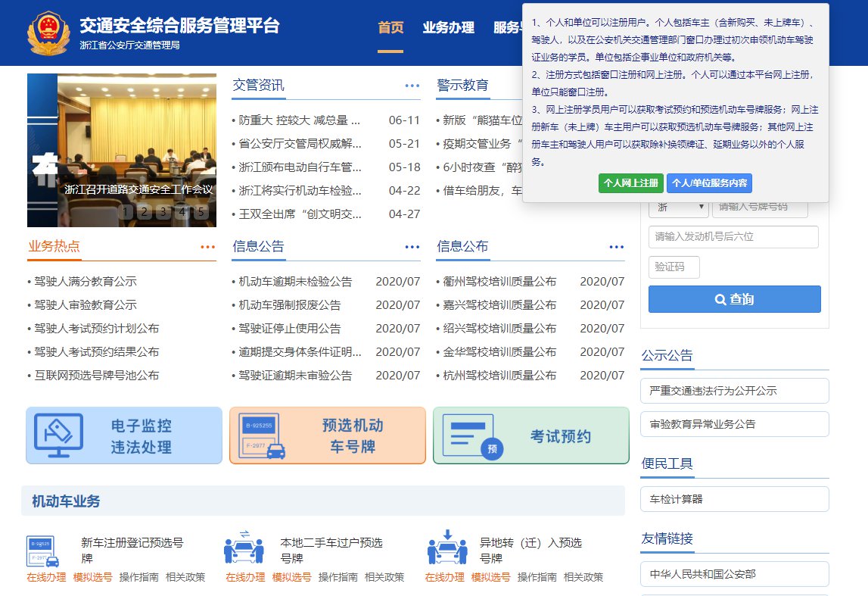868x596 pixels.
Task: Click the 预选机动车号牌 license plate icon
Action: (263, 435)
